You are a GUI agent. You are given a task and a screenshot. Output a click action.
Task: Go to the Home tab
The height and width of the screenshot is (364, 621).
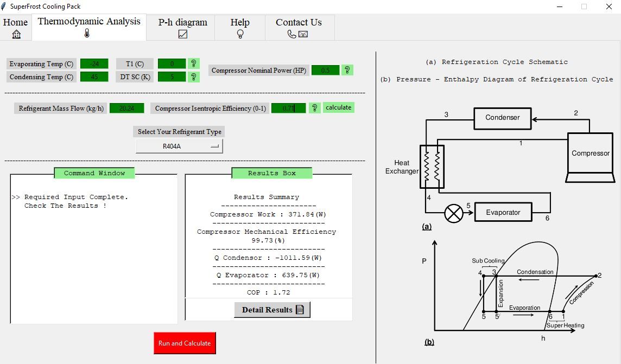tap(15, 22)
